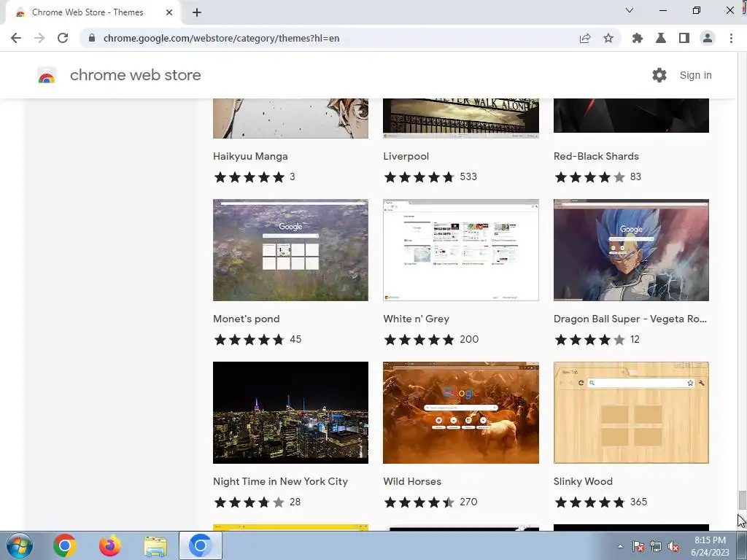Click the Action Center flag tray icon
747x560 pixels.
pos(638,546)
